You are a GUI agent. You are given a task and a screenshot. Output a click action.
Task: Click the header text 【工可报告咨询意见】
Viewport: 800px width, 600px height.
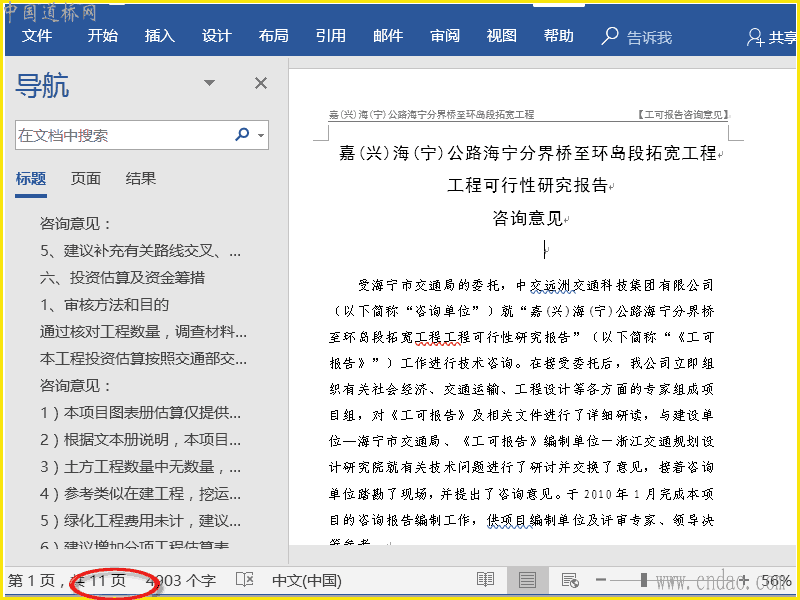[x=683, y=115]
